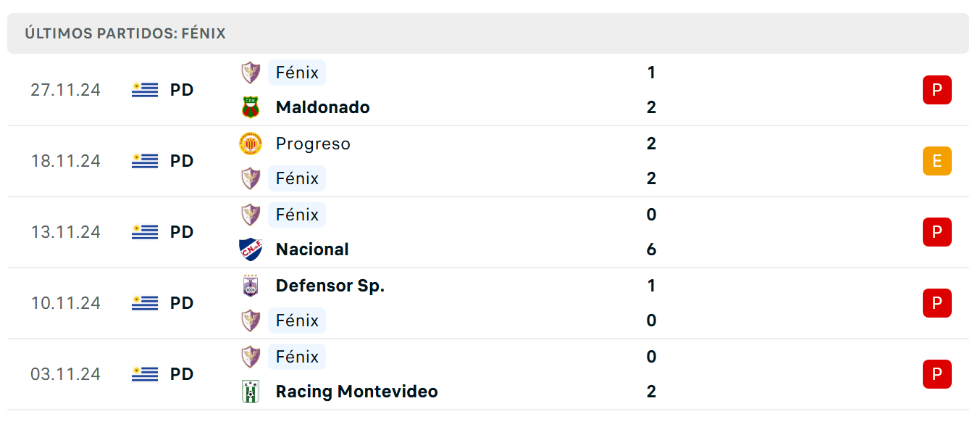Click the red P badge for 27.11.24 match

pyautogui.click(x=937, y=90)
